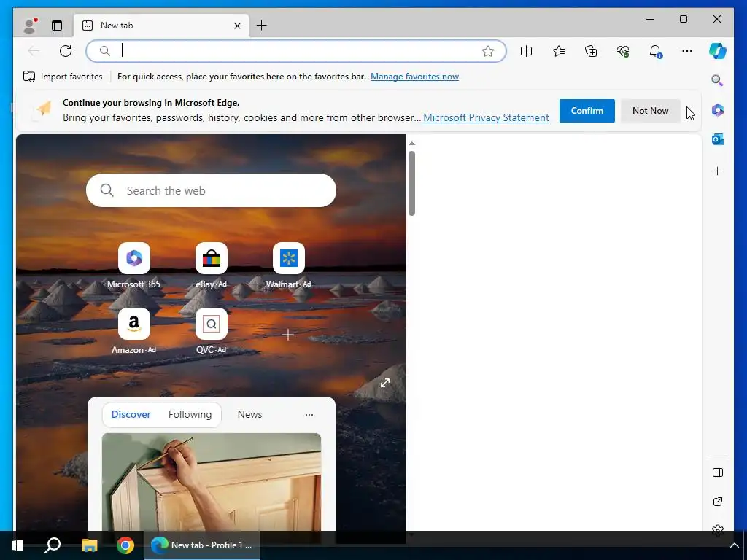This screenshot has height=560, width=747.
Task: Open sidebar Microsoft 365 icon
Action: (718, 111)
